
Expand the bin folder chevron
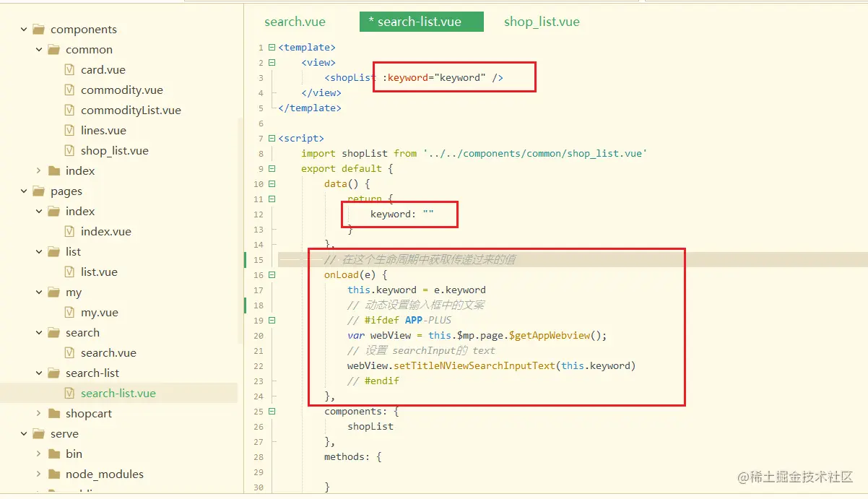(39, 454)
